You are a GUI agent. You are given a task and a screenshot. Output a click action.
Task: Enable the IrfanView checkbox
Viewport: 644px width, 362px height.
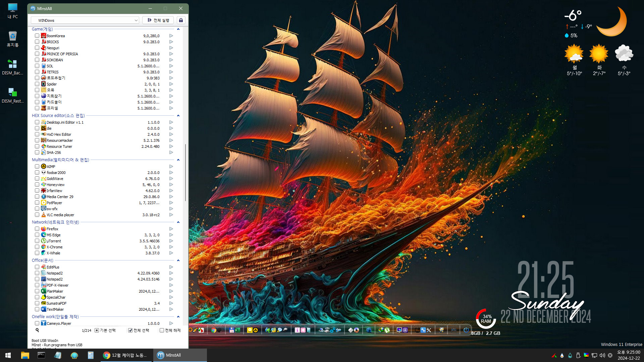[37, 191]
